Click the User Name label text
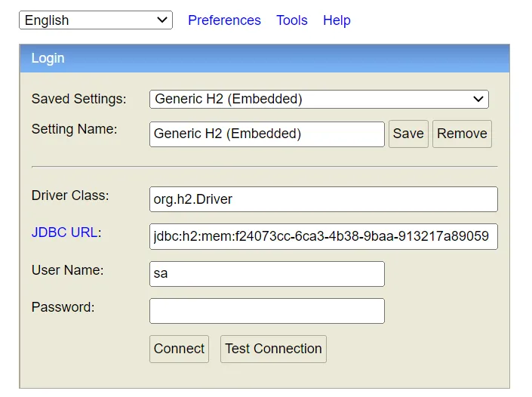The width and height of the screenshot is (532, 397). [x=67, y=270]
